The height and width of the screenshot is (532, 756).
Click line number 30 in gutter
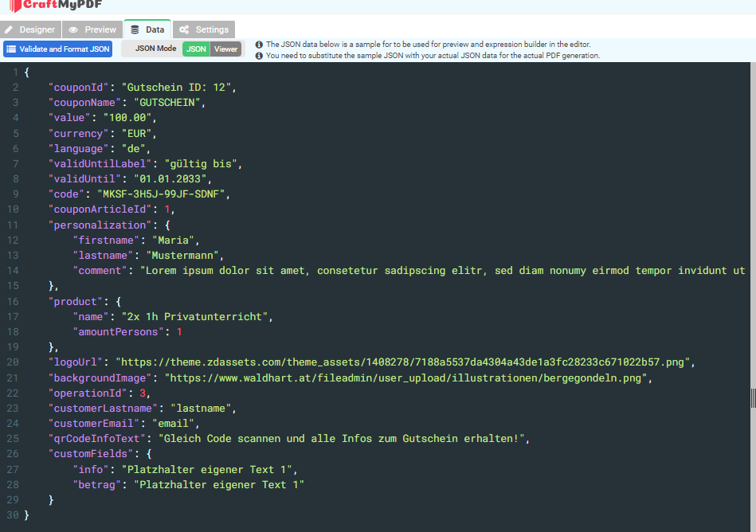13,515
